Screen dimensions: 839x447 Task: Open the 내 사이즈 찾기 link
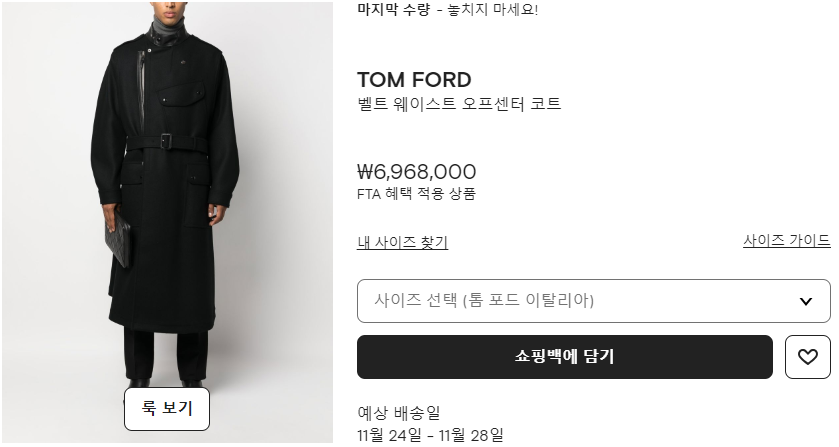[x=402, y=242]
